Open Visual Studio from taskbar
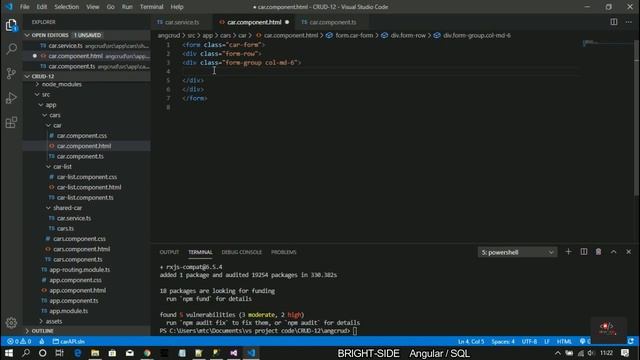The image size is (640, 360). tap(233, 353)
